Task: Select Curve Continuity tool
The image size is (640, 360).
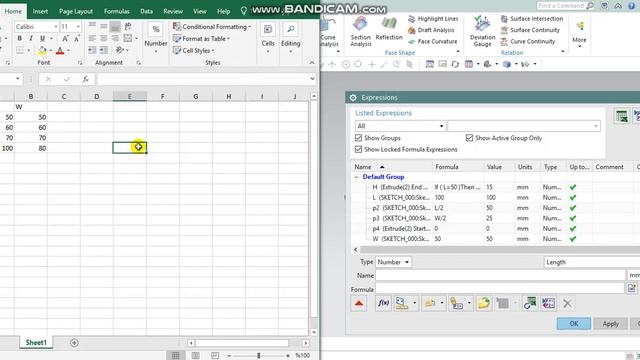Action: 528,41
